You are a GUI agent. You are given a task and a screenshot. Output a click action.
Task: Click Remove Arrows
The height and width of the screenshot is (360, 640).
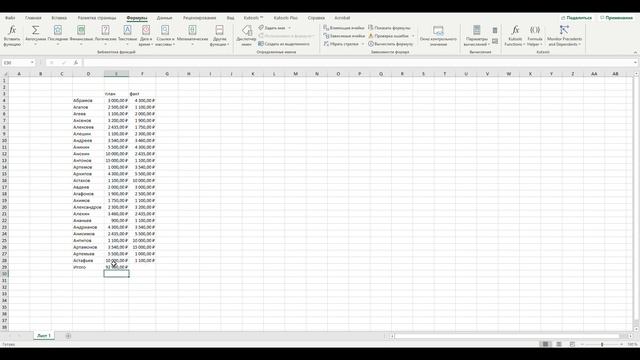[341, 44]
